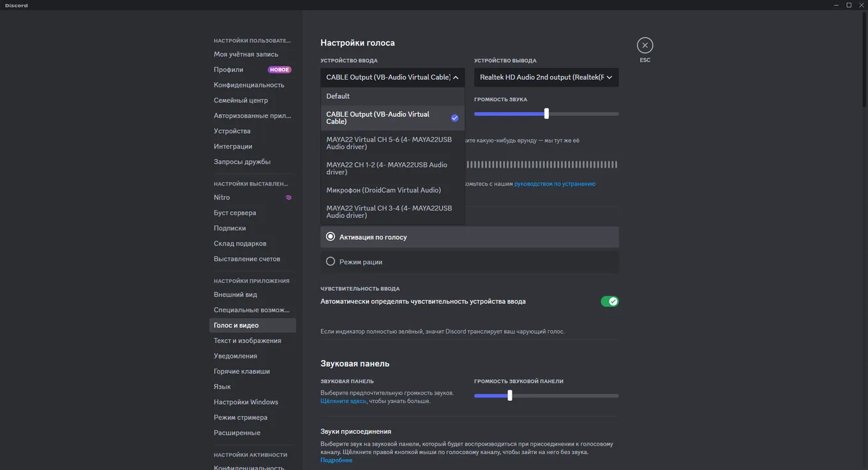This screenshot has width=868, height=470.
Task: Click the "Настройки активности" sidebar header
Action: pos(250,455)
